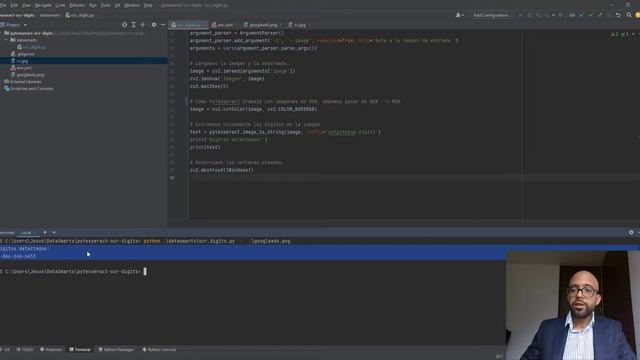The height and width of the screenshot is (360, 640).
Task: Open the Python Console tool window
Action: pyautogui.click(x=159, y=349)
